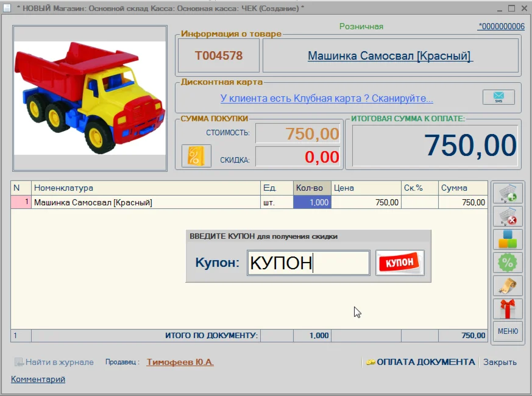
Task: Open the МЕНЮ button in sidebar
Action: [x=507, y=331]
